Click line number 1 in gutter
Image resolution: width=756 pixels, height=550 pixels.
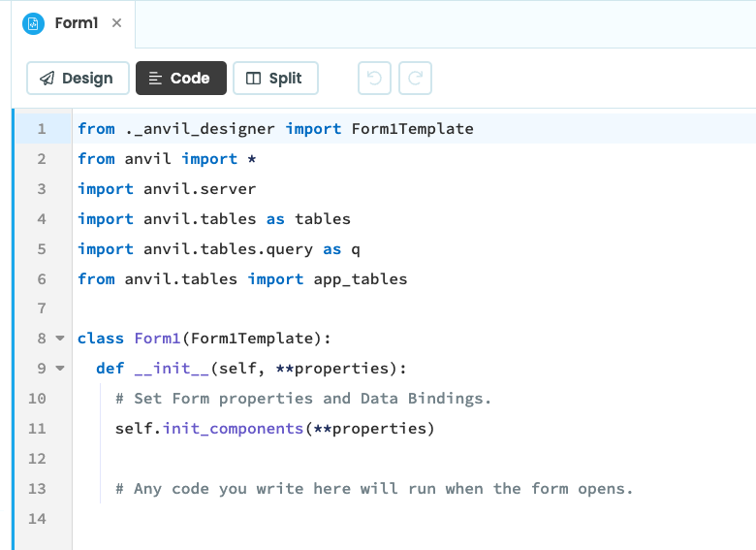coord(42,129)
